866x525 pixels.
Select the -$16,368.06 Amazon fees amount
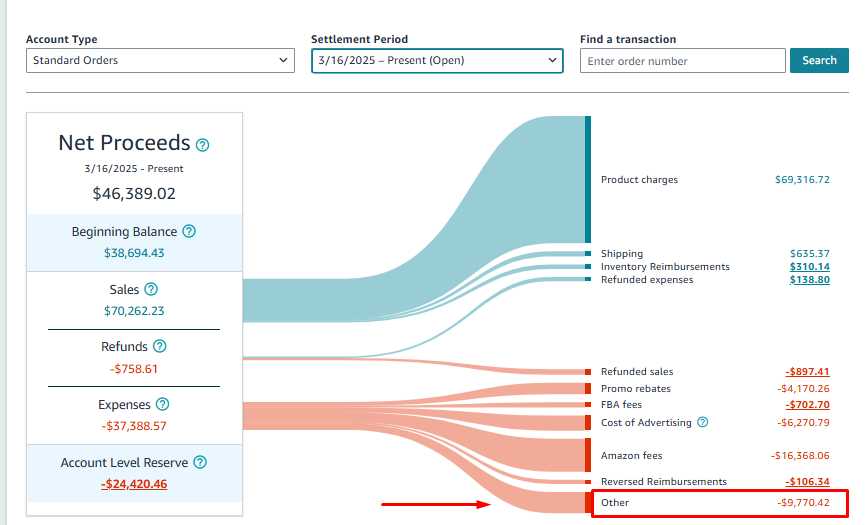(800, 455)
